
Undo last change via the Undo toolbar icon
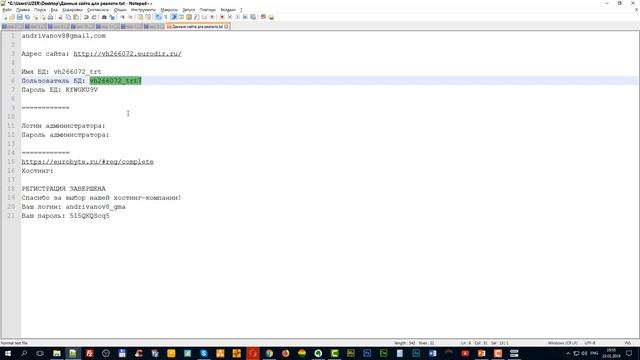86,17
